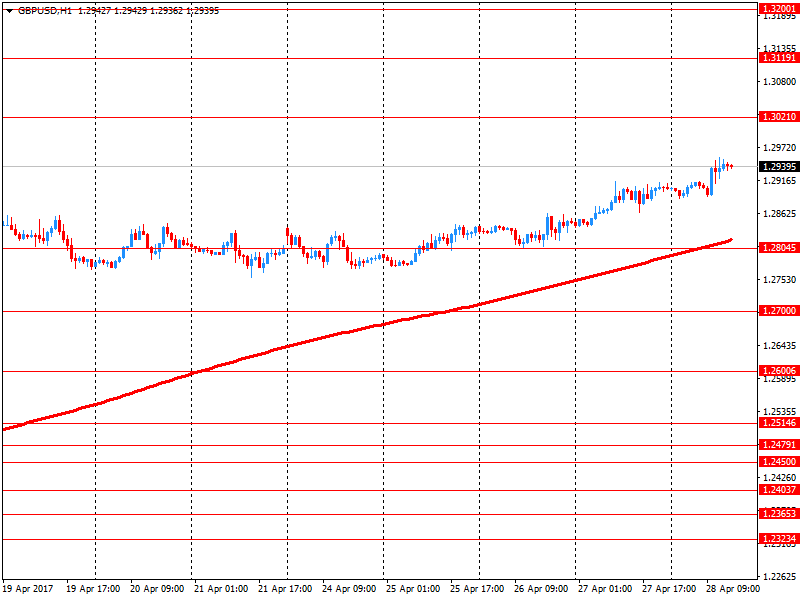Click the triangle arrow beside GBPUSD,H1 title

[9, 11]
